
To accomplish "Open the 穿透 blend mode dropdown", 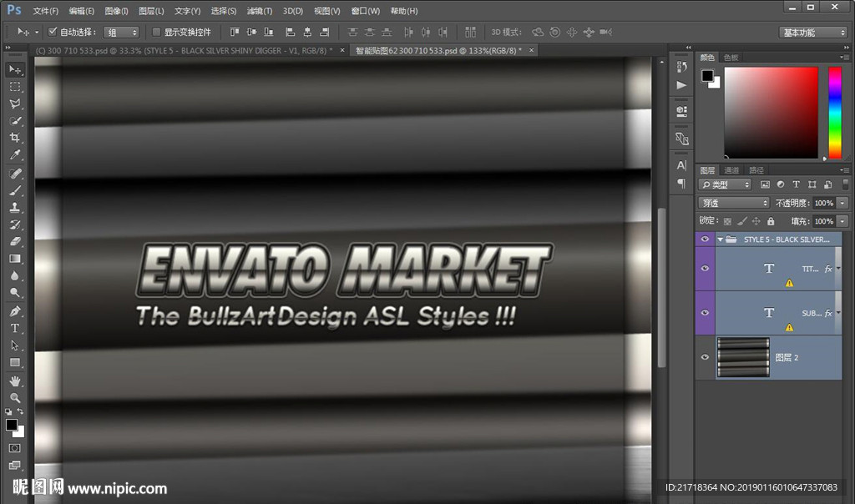I will (x=734, y=203).
